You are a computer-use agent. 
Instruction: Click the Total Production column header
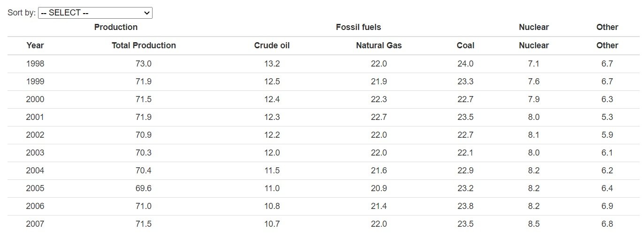tap(144, 45)
